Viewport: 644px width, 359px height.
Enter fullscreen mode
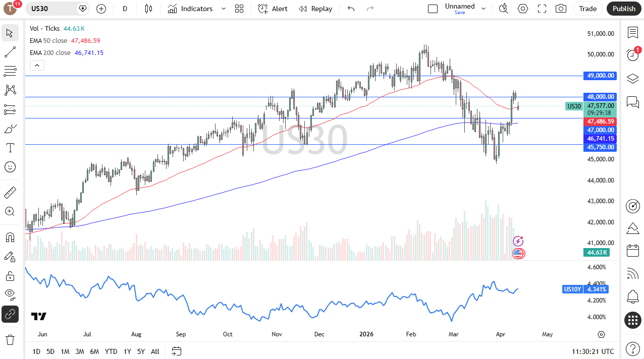pyautogui.click(x=542, y=9)
